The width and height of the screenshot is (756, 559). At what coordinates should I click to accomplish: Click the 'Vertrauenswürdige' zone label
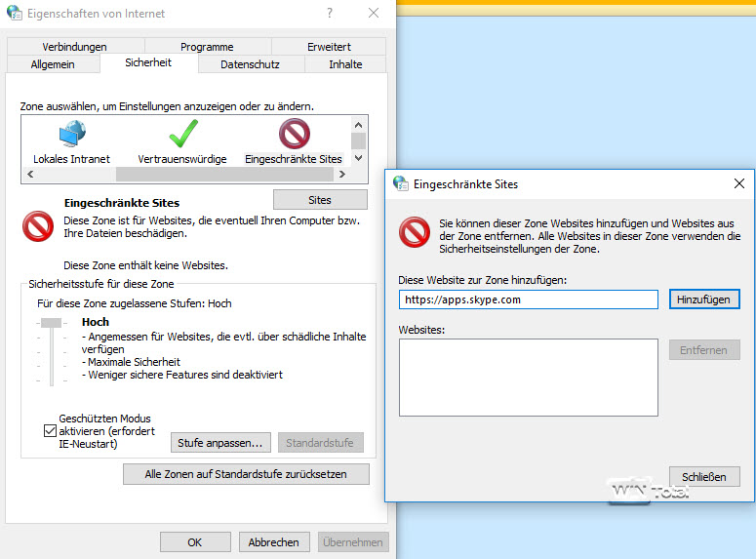coord(182,159)
